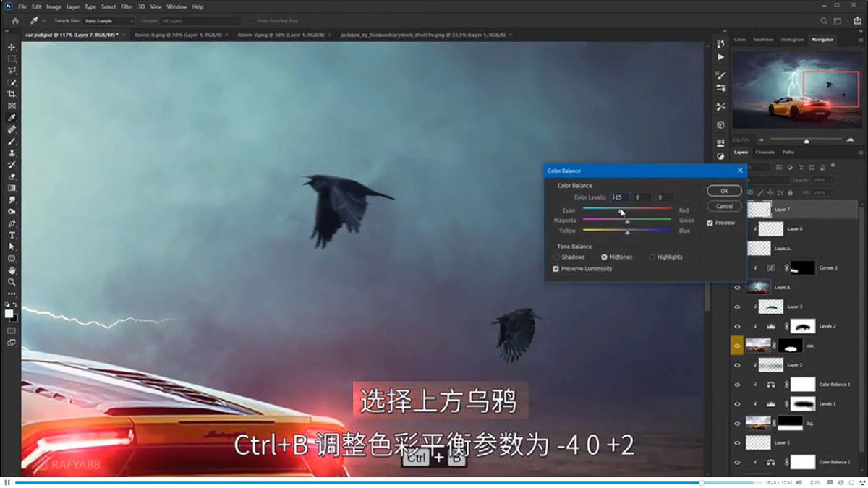
Task: Uncheck Preserve Luminosity in Color Balance
Action: click(x=555, y=268)
